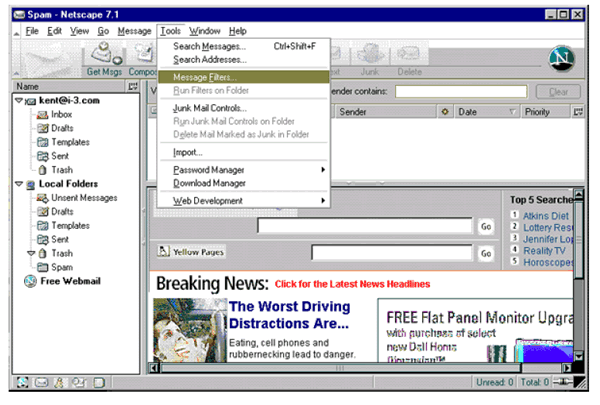Open the Spam folder under Trash

[62, 267]
